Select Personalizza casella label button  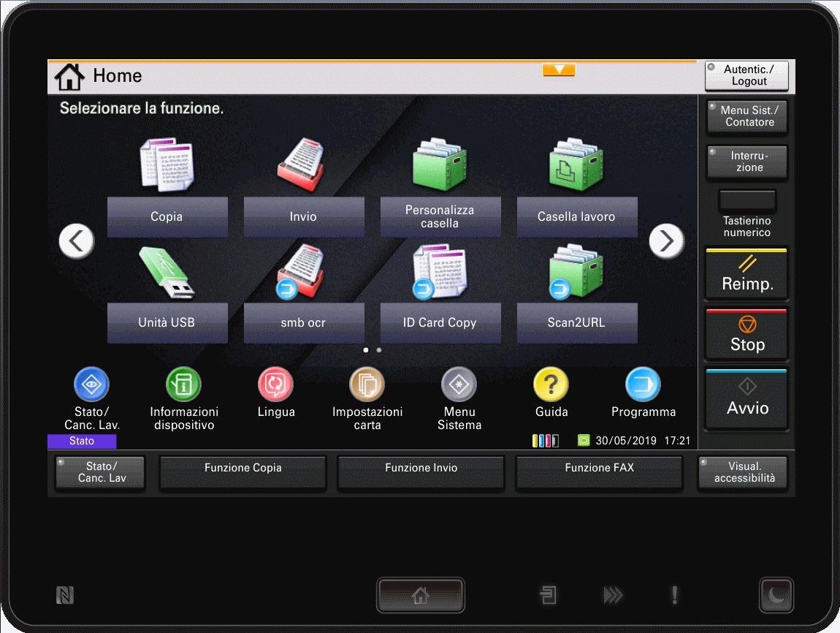440,217
